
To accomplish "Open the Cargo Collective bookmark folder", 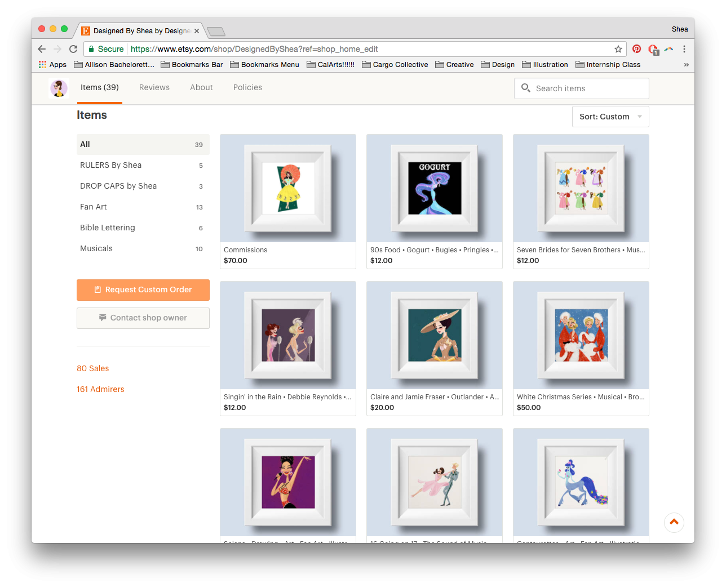I will coord(395,65).
